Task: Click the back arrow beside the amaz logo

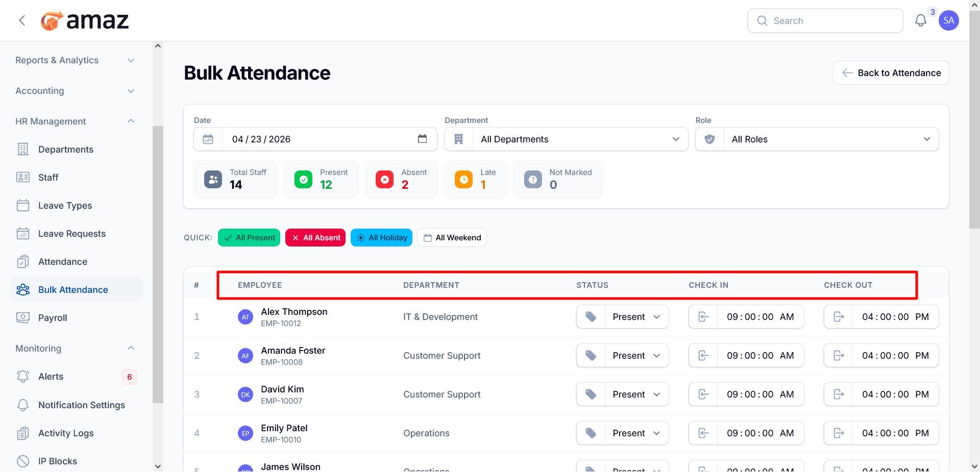Action: pos(22,20)
